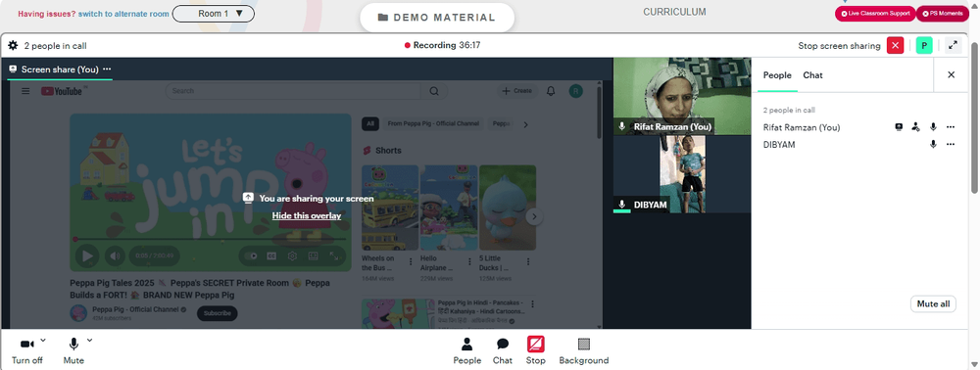Stop screen sharing with red X button
This screenshot has height=370, width=980.
click(895, 46)
